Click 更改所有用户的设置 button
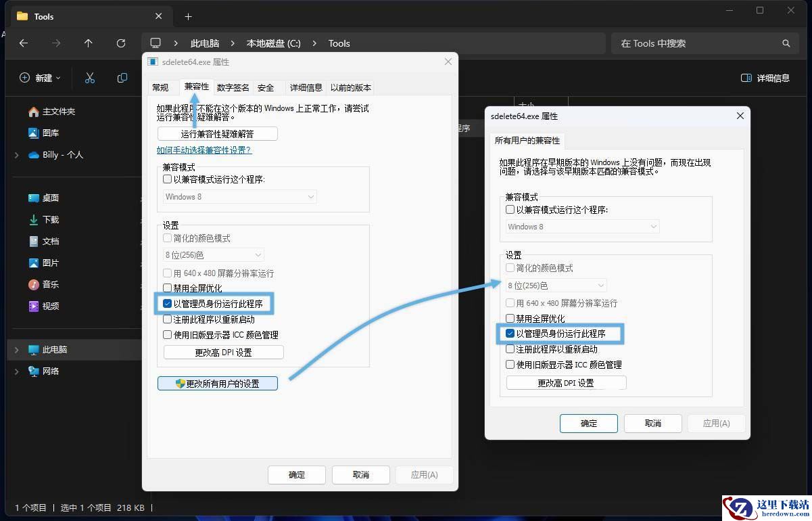 [x=218, y=383]
